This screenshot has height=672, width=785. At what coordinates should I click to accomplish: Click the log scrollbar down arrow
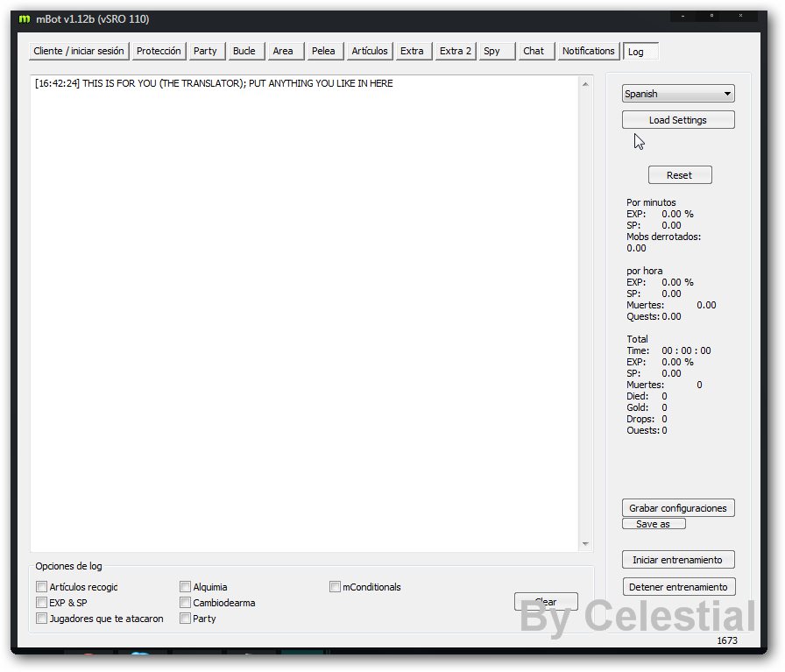(585, 544)
